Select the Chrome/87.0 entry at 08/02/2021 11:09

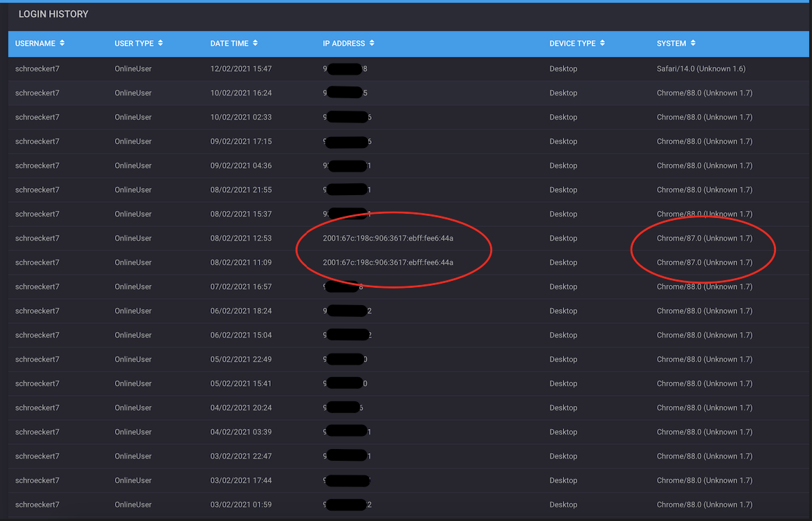pyautogui.click(x=704, y=262)
